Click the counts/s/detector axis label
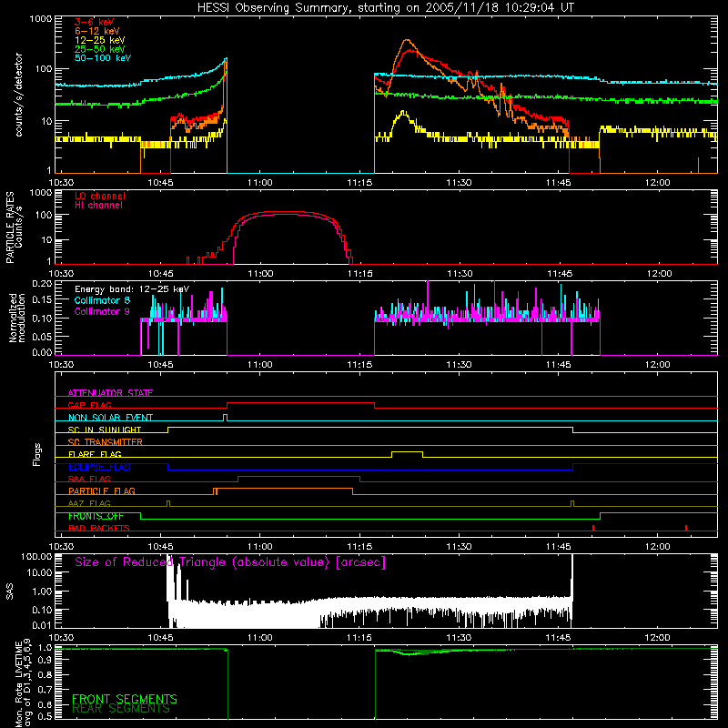The width and height of the screenshot is (728, 728). (x=18, y=95)
